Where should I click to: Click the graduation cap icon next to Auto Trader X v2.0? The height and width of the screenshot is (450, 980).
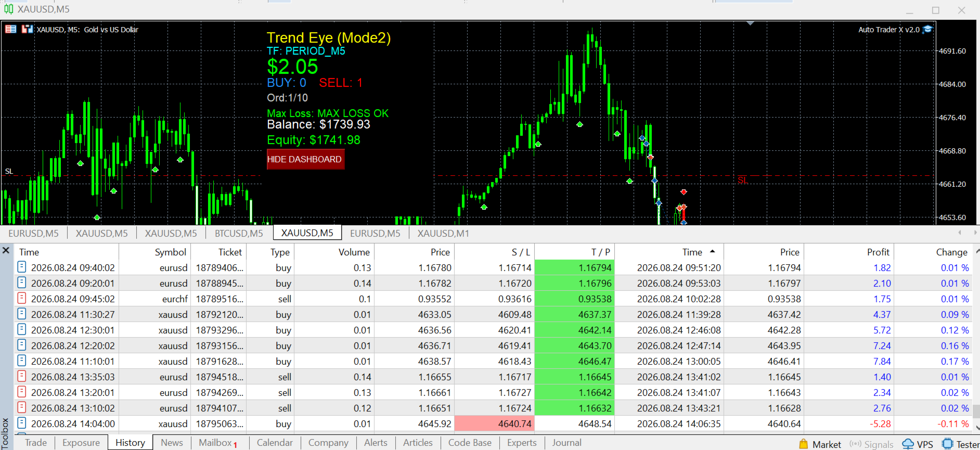(927, 30)
